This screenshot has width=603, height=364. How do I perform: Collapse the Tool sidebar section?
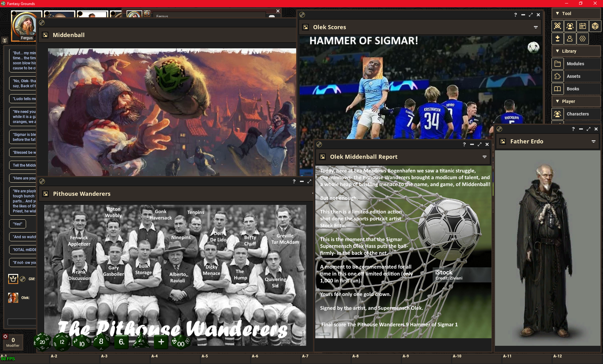click(x=576, y=13)
